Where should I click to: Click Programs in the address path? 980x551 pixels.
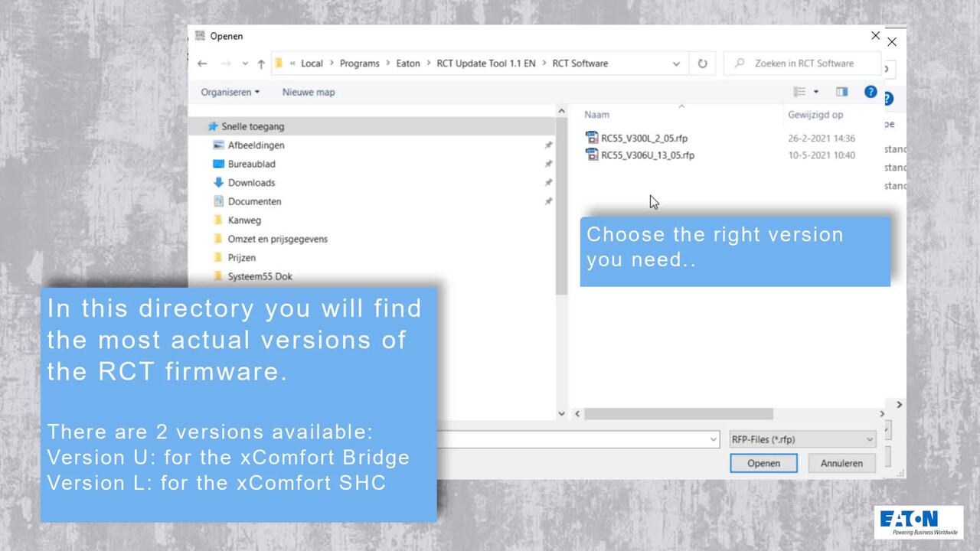(359, 64)
